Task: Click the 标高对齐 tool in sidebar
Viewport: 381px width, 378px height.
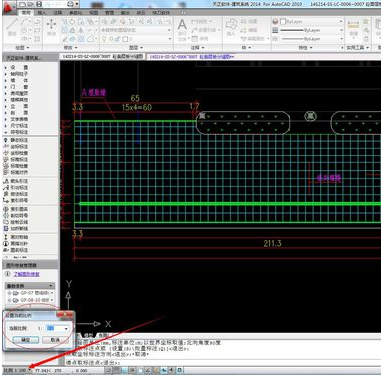Action: pyautogui.click(x=16, y=172)
